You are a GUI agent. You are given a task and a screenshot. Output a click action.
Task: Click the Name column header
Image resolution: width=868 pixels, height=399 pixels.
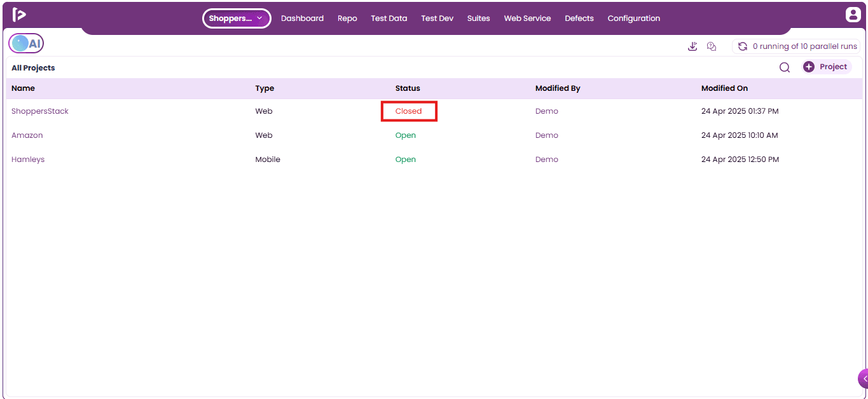tap(23, 88)
